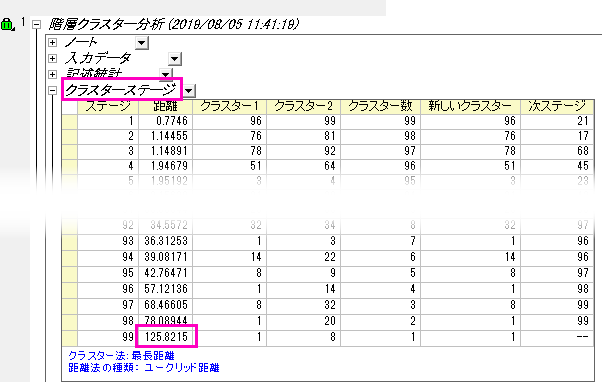Click the 次ステージ value 68 in stage 3

tap(557, 151)
